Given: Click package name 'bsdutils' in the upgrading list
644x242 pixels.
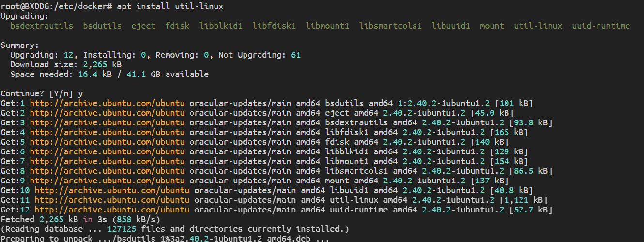Looking at the screenshot, I should pyautogui.click(x=102, y=26).
